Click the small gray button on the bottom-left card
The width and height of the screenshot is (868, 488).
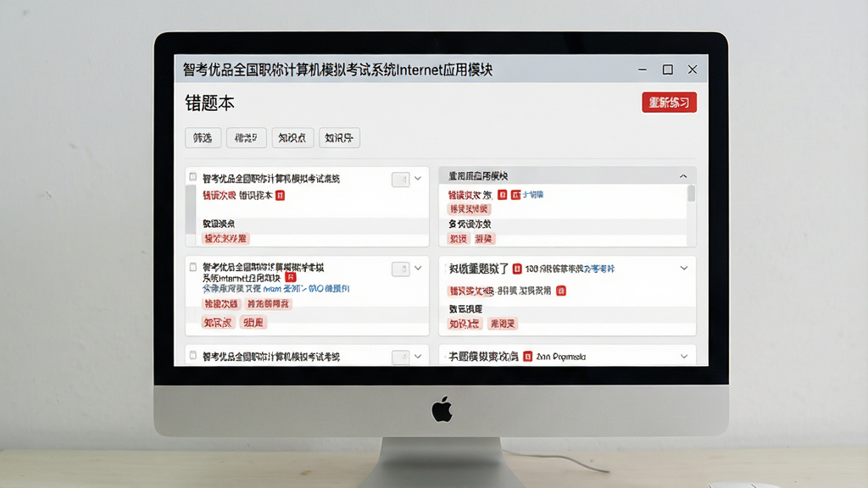[400, 357]
